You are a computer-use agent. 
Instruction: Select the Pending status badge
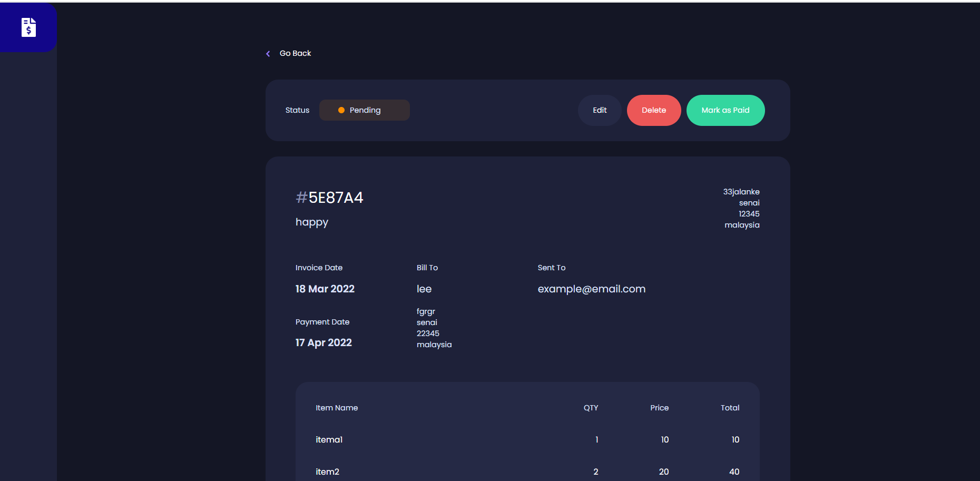(x=364, y=110)
